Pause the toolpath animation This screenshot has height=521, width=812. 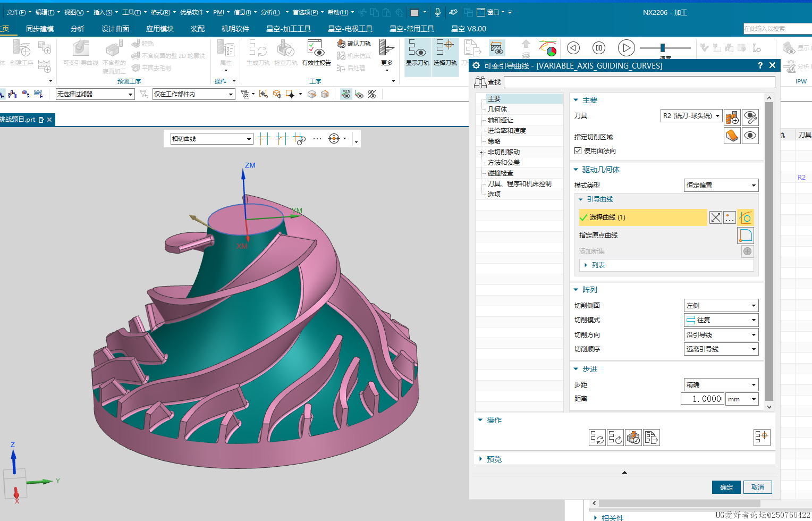coord(599,48)
